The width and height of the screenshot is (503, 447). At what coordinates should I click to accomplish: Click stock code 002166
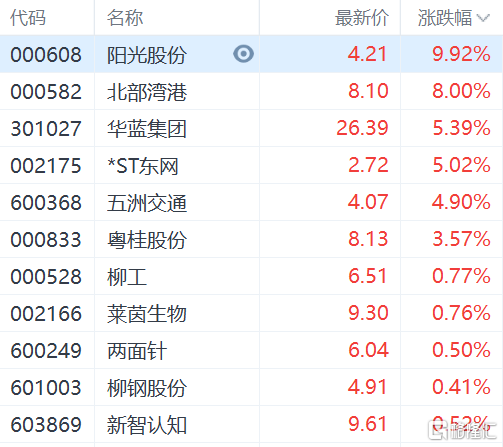(46, 314)
